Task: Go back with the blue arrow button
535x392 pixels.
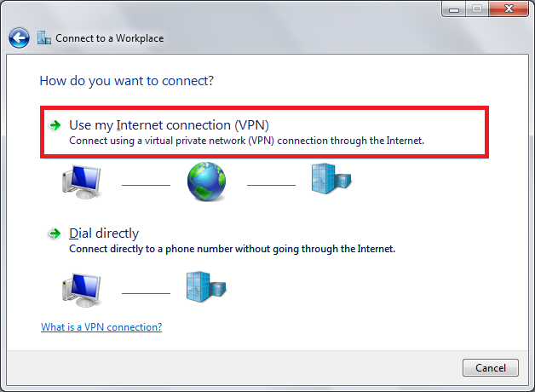Action: (x=19, y=37)
